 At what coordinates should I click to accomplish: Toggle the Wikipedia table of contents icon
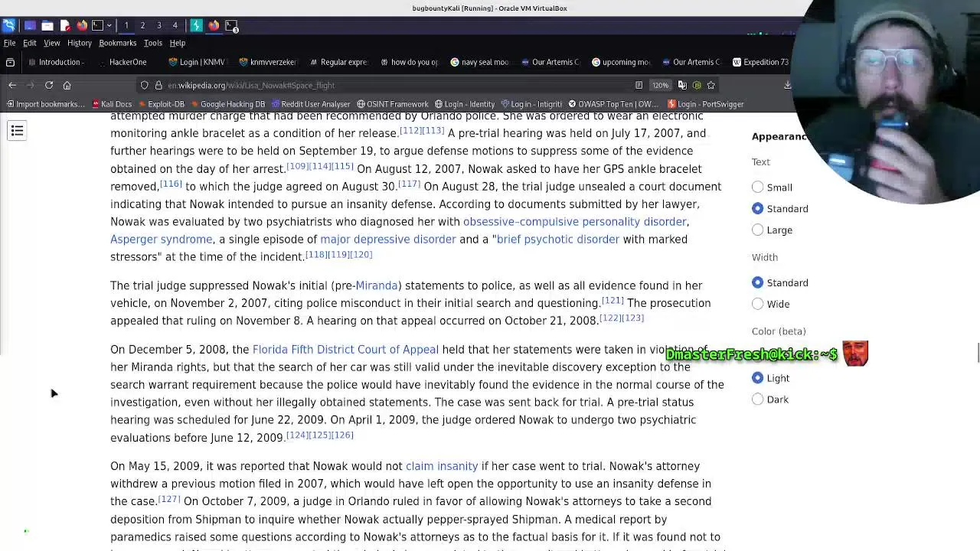point(17,131)
